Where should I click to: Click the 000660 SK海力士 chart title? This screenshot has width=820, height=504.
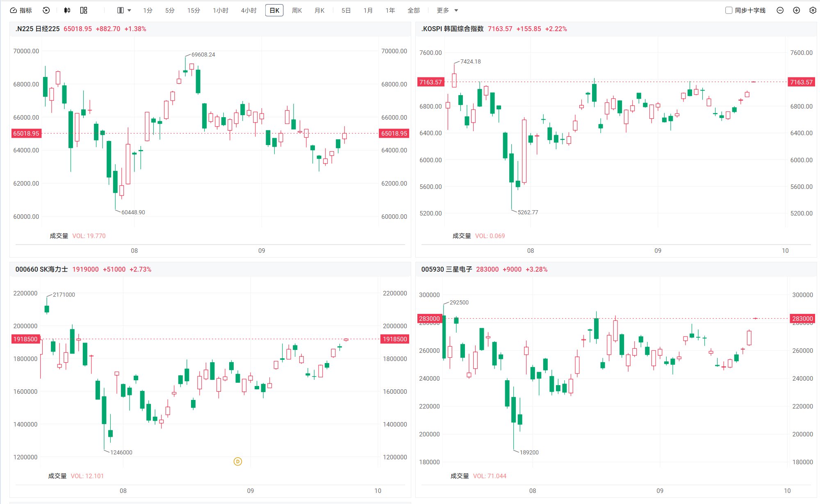tap(41, 269)
